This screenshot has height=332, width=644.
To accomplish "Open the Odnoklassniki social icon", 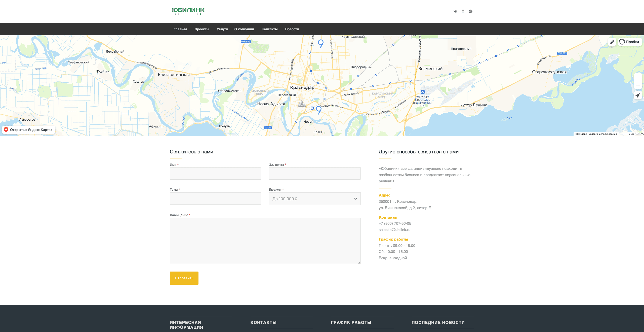I will click(463, 12).
